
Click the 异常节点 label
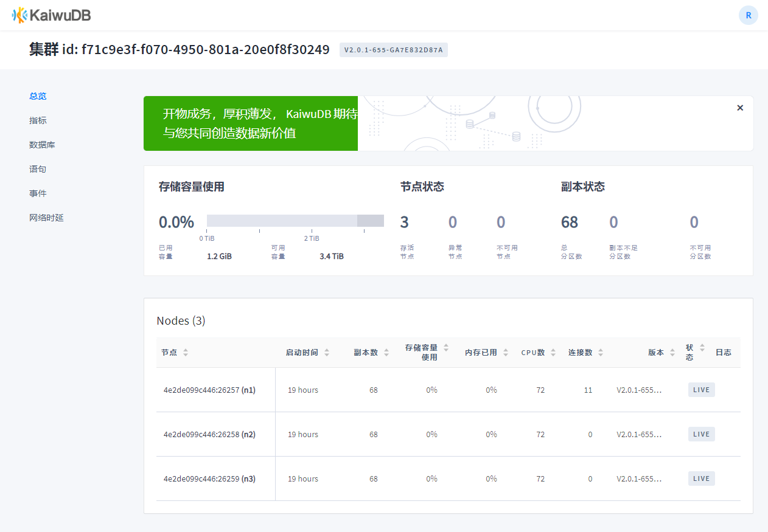pos(455,252)
